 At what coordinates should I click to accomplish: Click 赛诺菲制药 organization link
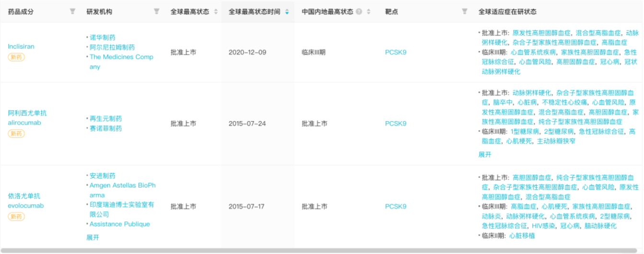105,128
